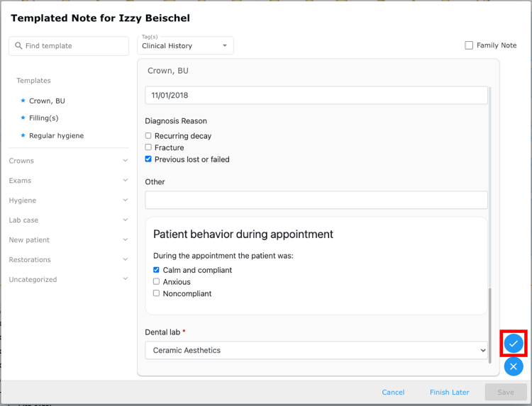Screen dimensions: 532x406
Task: Open the Tag(s) Clinical History dropdown
Action: click(x=185, y=45)
